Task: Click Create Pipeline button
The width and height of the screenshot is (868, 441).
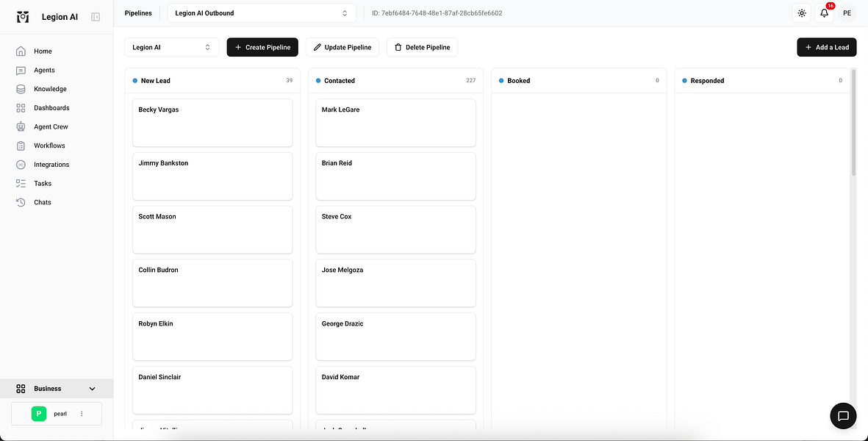Action: tap(262, 47)
